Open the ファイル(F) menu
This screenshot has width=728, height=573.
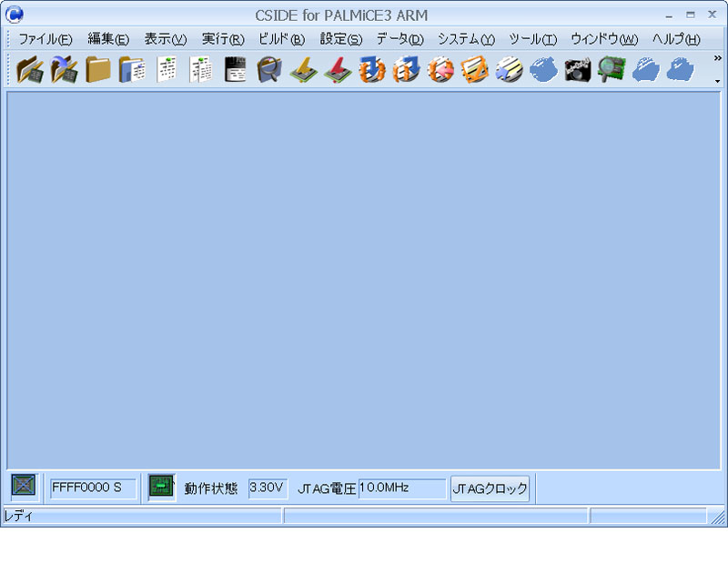tap(45, 39)
